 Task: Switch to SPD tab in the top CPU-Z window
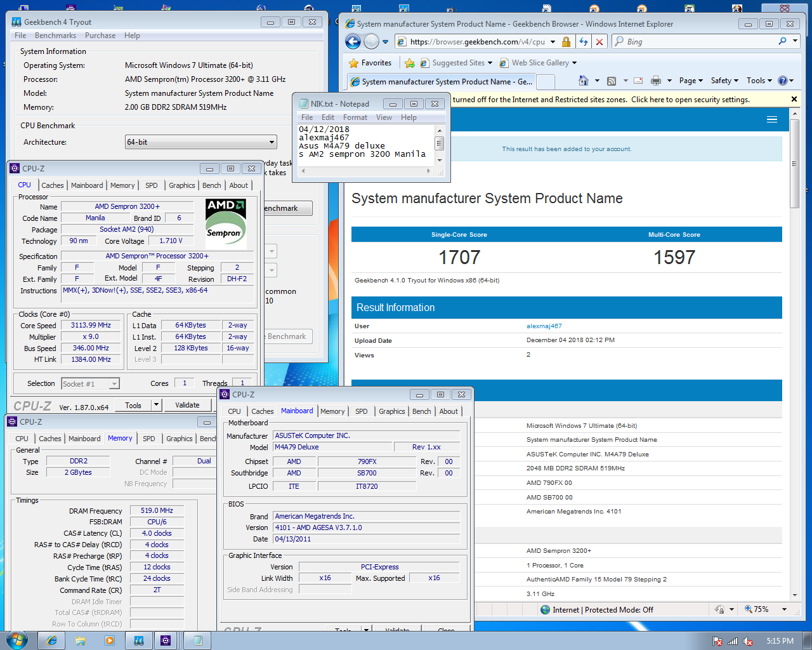(152, 185)
